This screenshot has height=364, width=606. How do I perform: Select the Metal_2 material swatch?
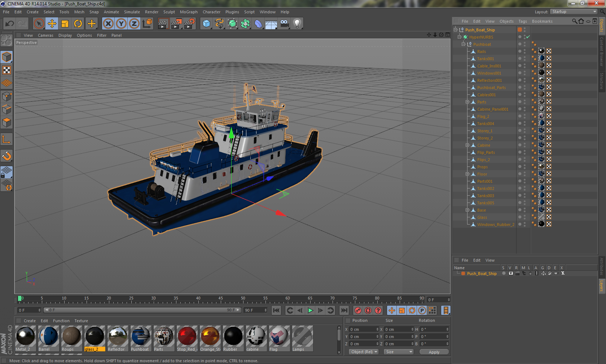tap(26, 338)
